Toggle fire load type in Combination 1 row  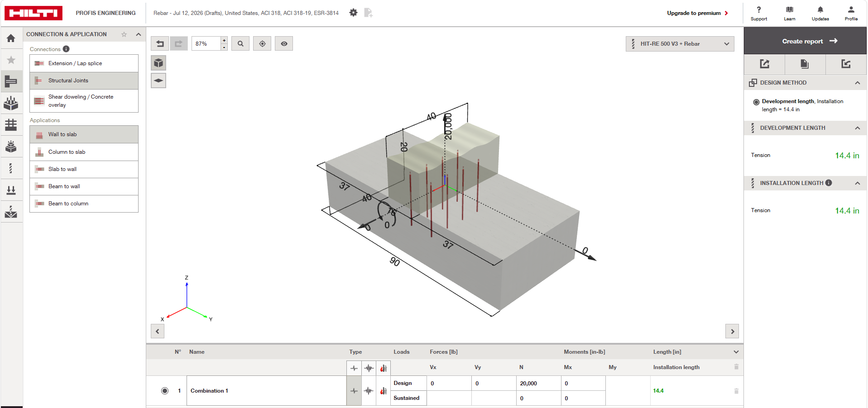384,391
